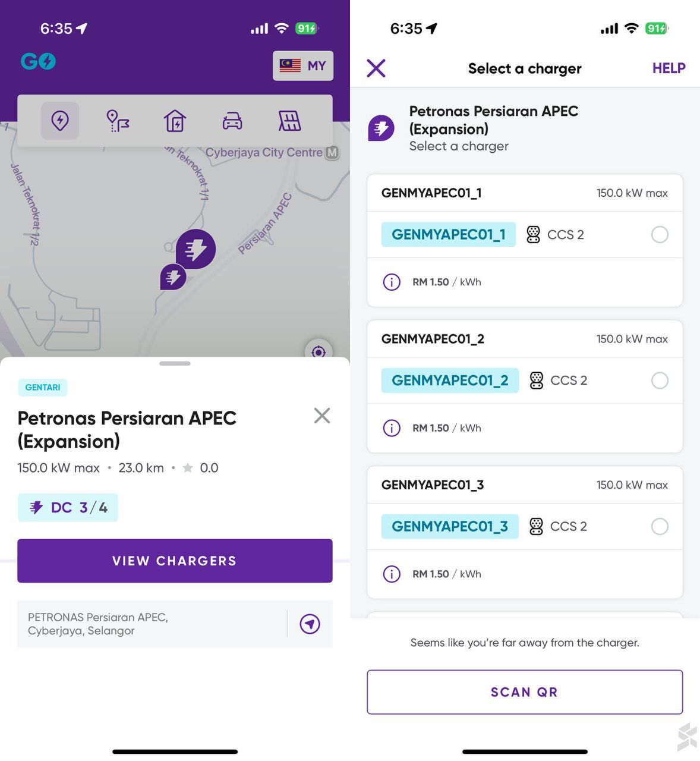The height and width of the screenshot is (761, 700).
Task: Tap the DC 3/4 availability chip
Action: (x=68, y=508)
